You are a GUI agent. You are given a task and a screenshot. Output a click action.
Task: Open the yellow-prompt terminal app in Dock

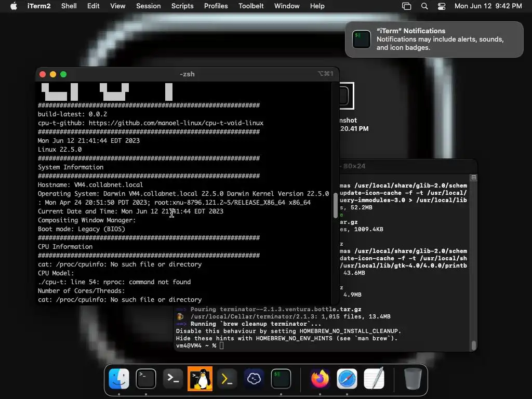[x=227, y=379]
